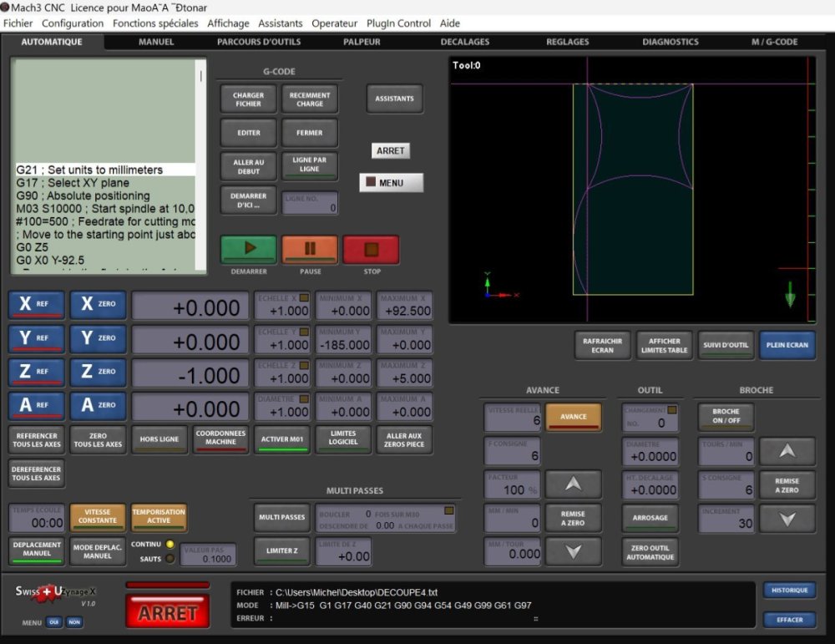Click the orange PAUSE icon button
Image resolution: width=835 pixels, height=644 pixels.
tap(310, 249)
